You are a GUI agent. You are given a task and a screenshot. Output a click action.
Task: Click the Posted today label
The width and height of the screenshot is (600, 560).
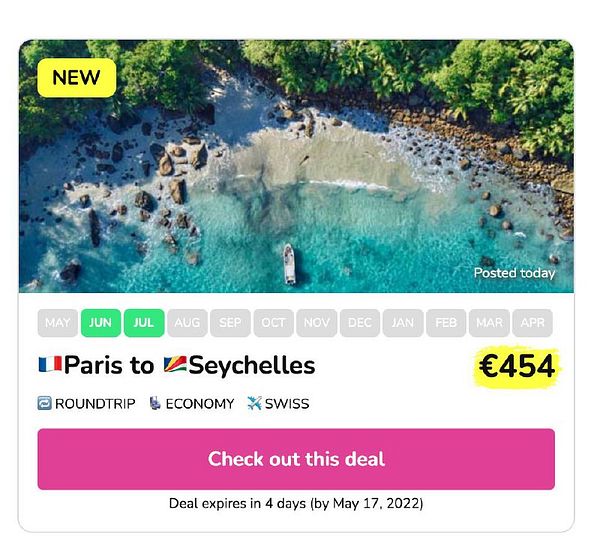tap(514, 273)
